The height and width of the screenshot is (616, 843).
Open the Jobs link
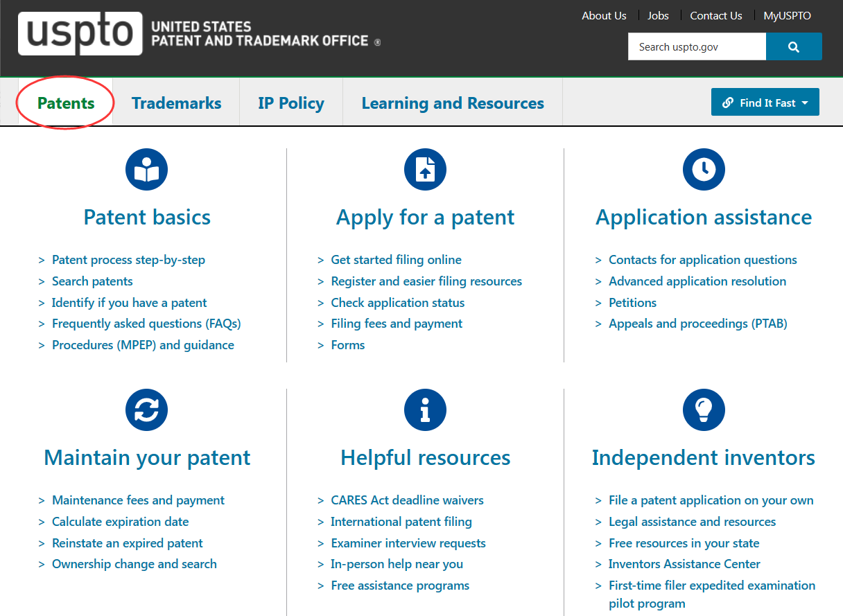(658, 15)
